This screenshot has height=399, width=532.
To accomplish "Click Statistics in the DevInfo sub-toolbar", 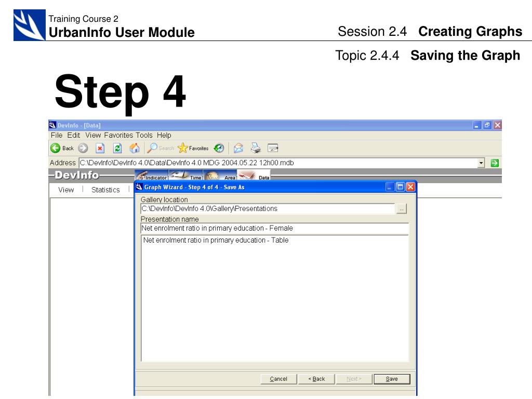I will click(105, 190).
